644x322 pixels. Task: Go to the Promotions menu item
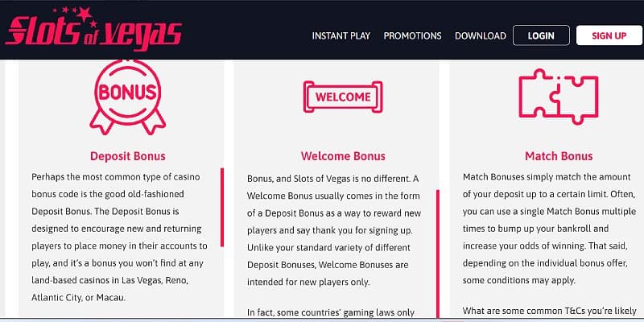(x=412, y=35)
